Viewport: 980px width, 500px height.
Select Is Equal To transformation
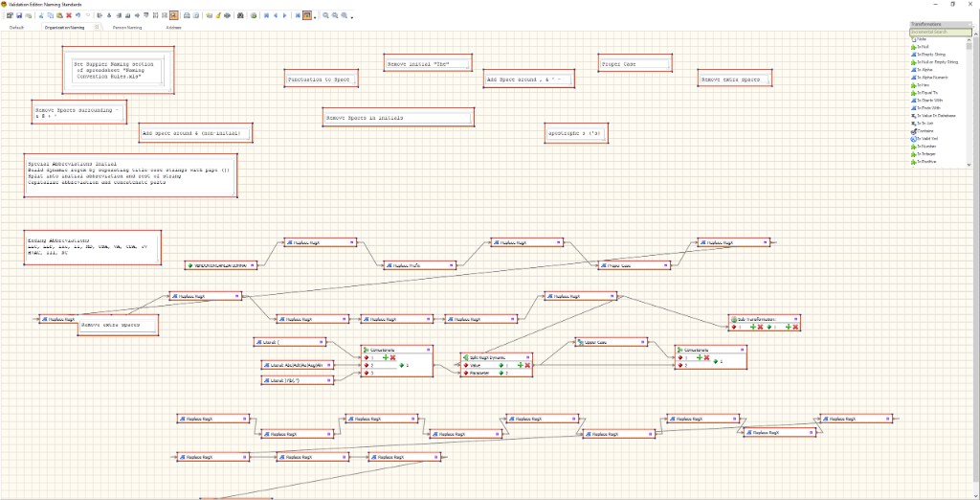pos(926,93)
